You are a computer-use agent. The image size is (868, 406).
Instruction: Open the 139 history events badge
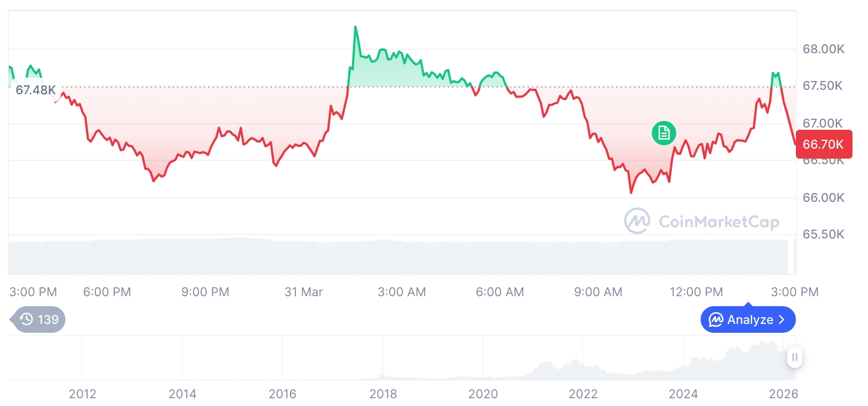coord(39,319)
